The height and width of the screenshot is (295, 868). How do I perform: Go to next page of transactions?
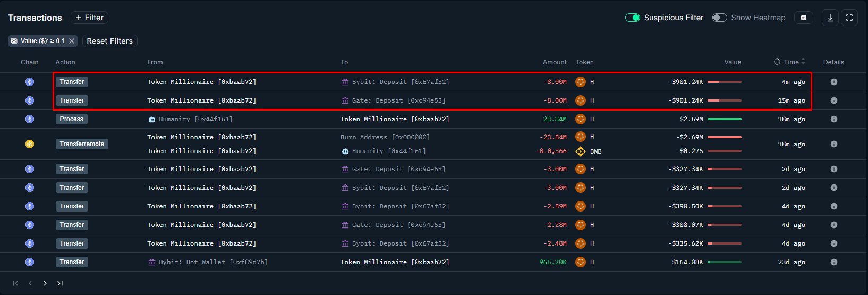(x=45, y=283)
